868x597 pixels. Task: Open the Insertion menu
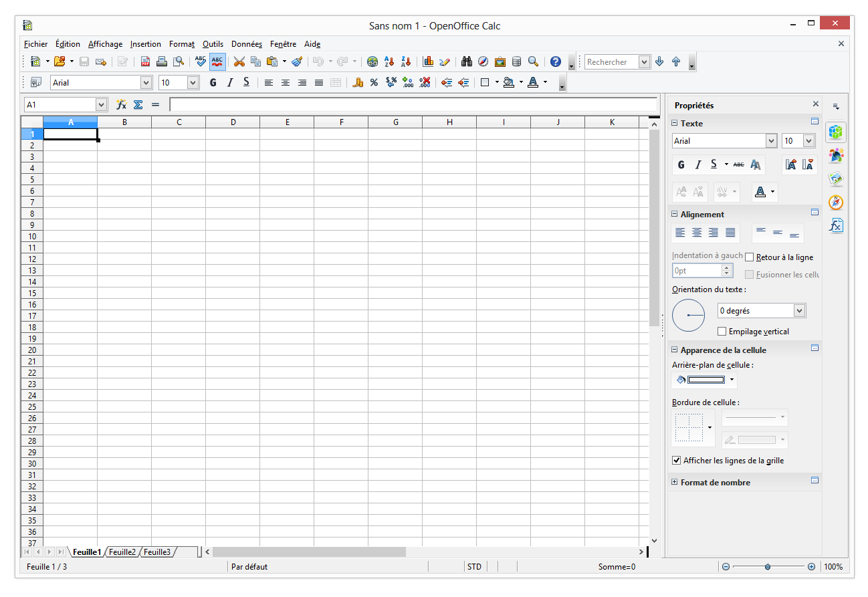[x=146, y=44]
